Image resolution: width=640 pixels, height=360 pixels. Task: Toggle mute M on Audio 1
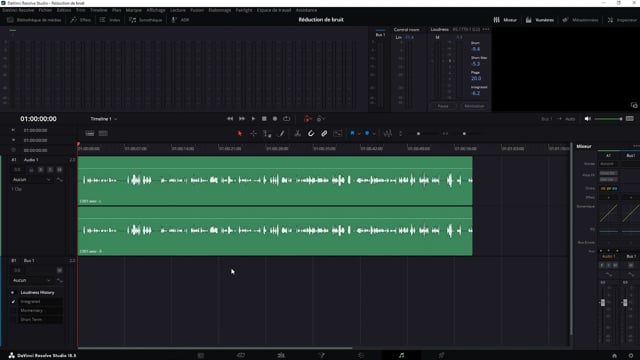(60, 169)
